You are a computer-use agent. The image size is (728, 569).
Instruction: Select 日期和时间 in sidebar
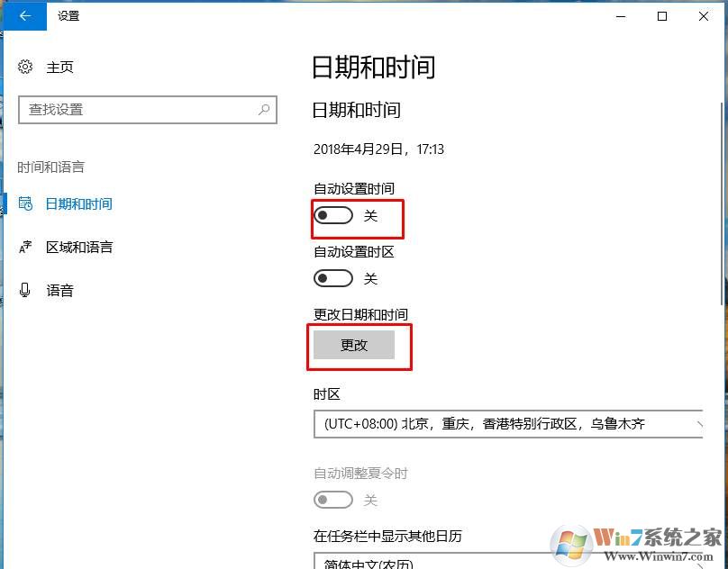click(x=79, y=203)
